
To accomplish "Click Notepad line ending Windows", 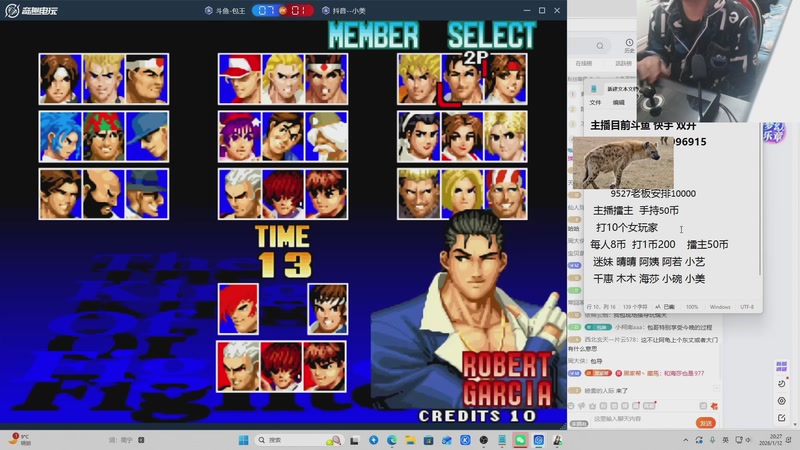I will (720, 307).
